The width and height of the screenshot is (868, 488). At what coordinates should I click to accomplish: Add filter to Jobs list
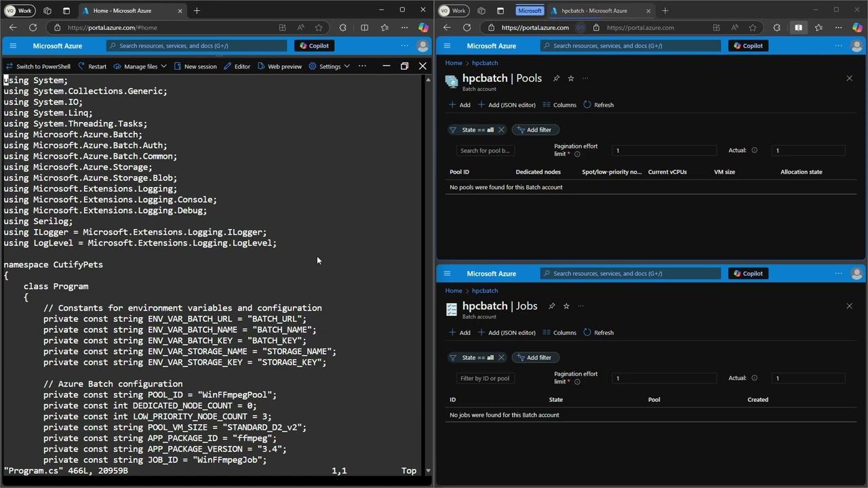pyautogui.click(x=534, y=357)
